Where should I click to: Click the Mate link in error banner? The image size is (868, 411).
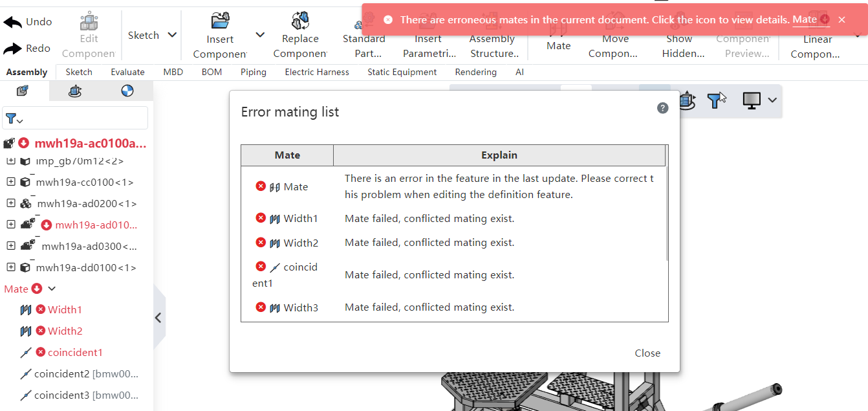[x=804, y=19]
